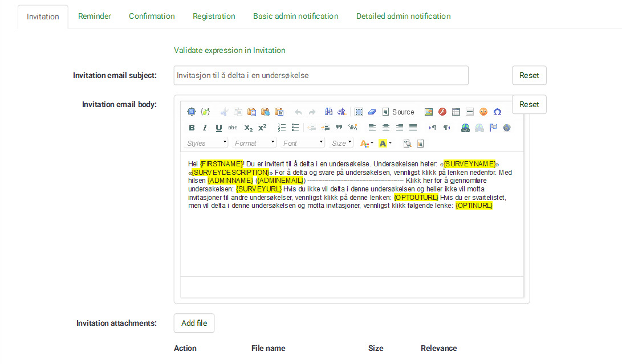Screen dimensions: 622x364
Task: Click the Find binoculars icon
Action: pos(328,112)
